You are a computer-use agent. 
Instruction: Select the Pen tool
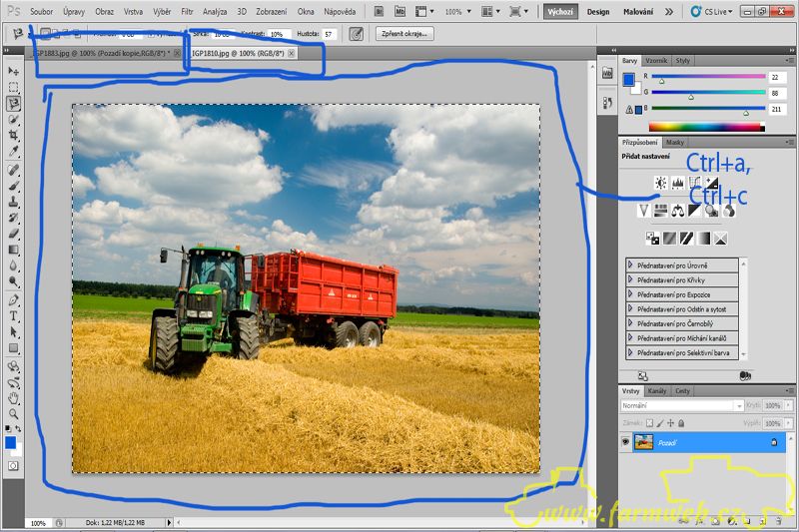(x=13, y=299)
